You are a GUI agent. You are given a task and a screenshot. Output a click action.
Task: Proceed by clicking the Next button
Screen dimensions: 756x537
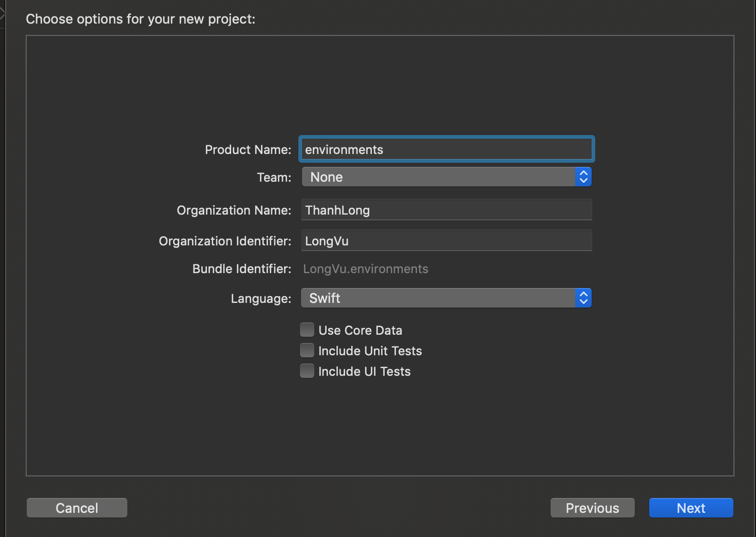pos(691,508)
